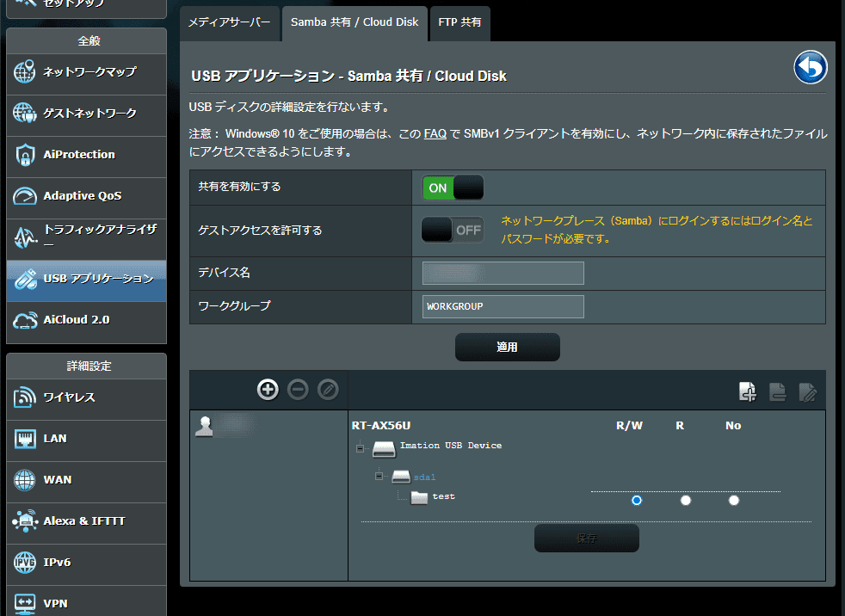The width and height of the screenshot is (845, 616).
Task: Select R read-only permission for test
Action: click(686, 500)
